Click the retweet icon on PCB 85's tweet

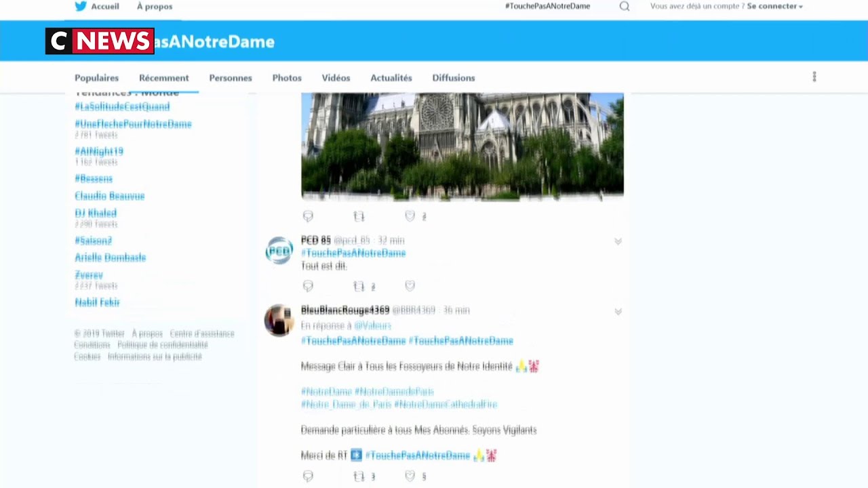pos(359,285)
